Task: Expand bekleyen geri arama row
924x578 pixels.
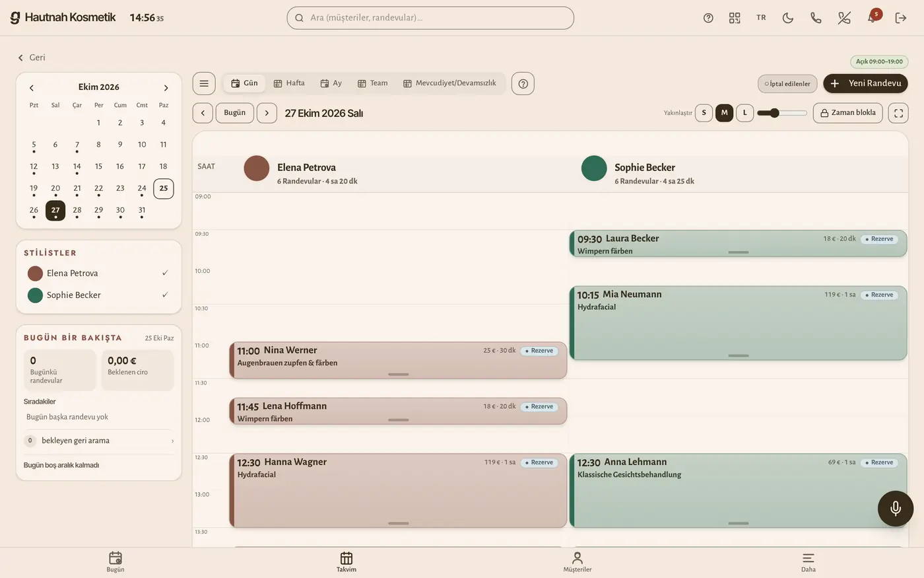Action: click(x=98, y=441)
